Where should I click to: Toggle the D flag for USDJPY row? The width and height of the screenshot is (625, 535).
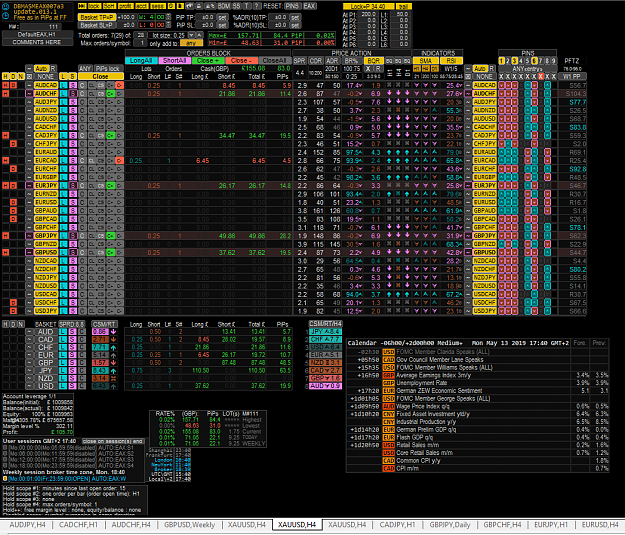coord(13,311)
